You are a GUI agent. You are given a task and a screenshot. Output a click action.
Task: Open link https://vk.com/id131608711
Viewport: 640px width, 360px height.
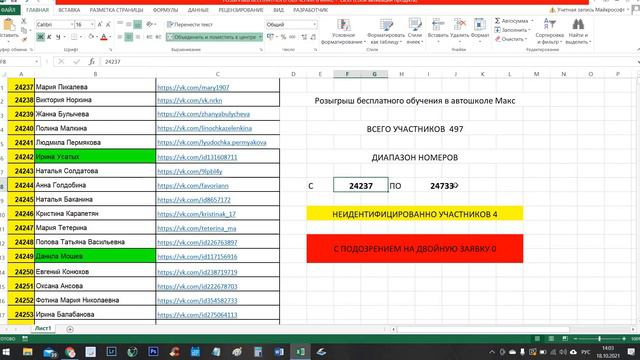(x=197, y=157)
